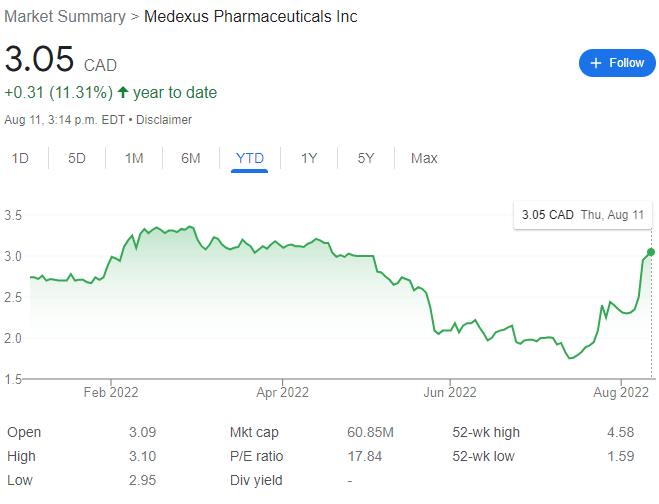Viewport: 659px width, 504px height.
Task: Click the Market Summary breadcrumb
Action: pos(65,17)
